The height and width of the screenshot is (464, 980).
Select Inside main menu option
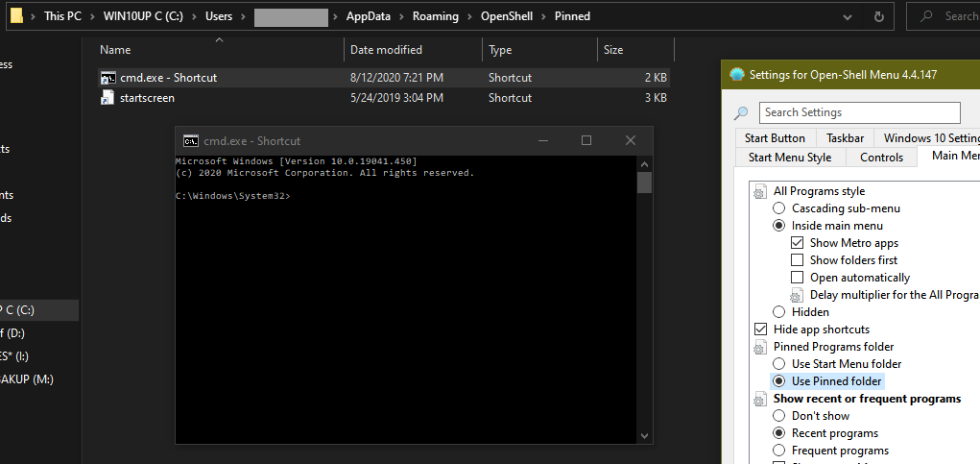(778, 226)
